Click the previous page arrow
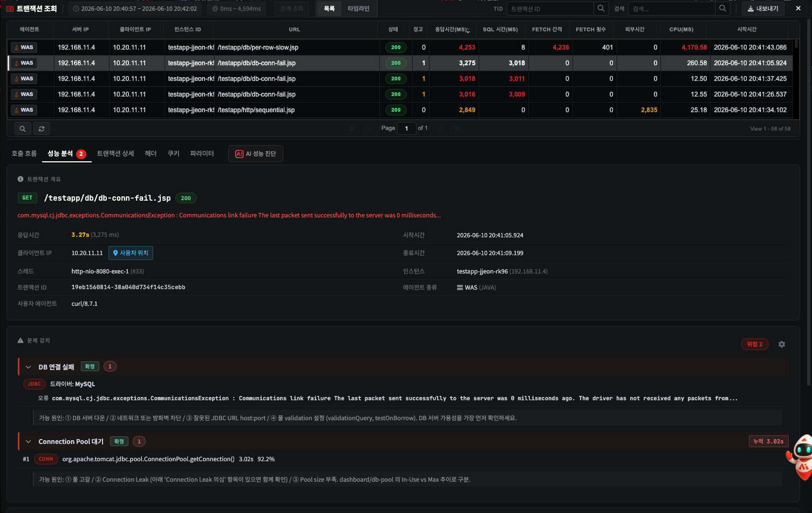This screenshot has width=812, height=513. pos(370,128)
